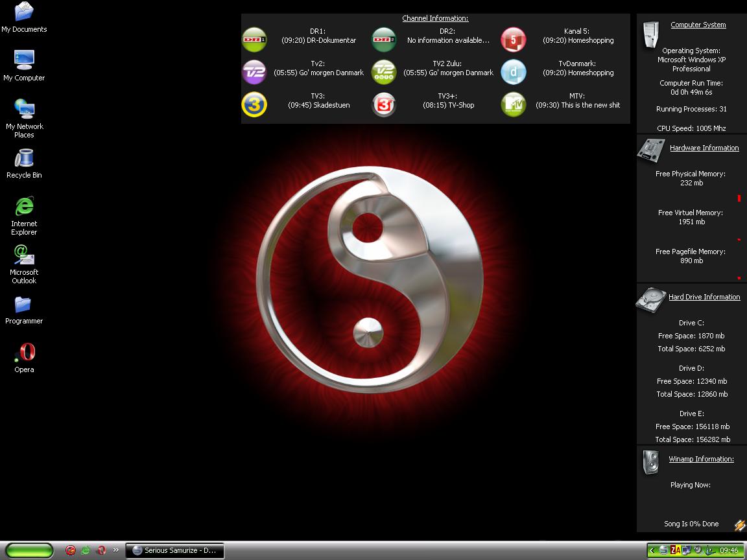Click the volume speaker tray icon
The image size is (747, 560).
[x=698, y=550]
